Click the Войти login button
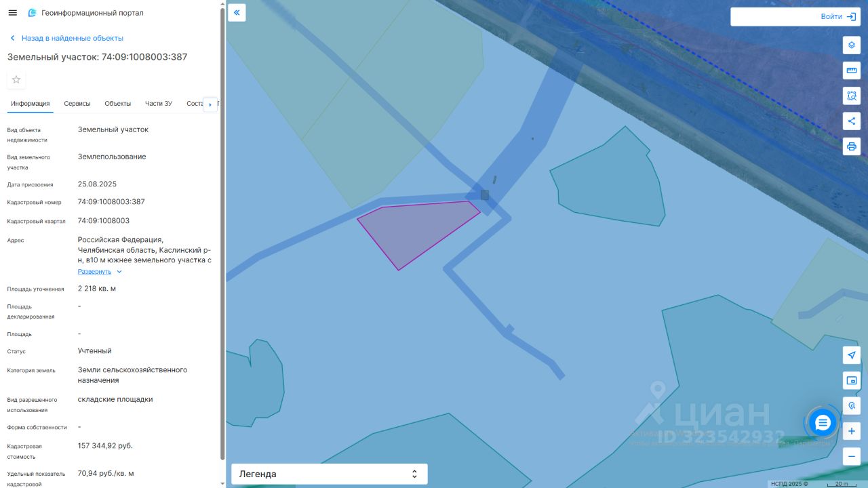The width and height of the screenshot is (868, 488). click(x=838, y=16)
